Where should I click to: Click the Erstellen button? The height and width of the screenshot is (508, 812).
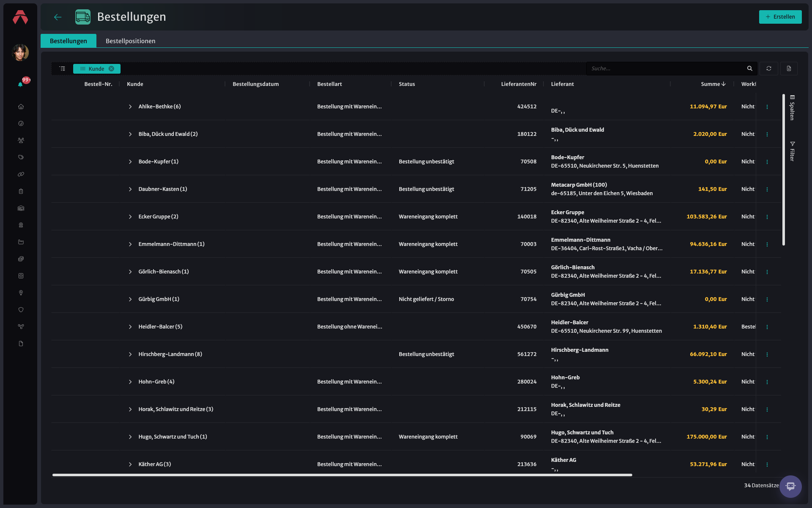click(x=780, y=17)
